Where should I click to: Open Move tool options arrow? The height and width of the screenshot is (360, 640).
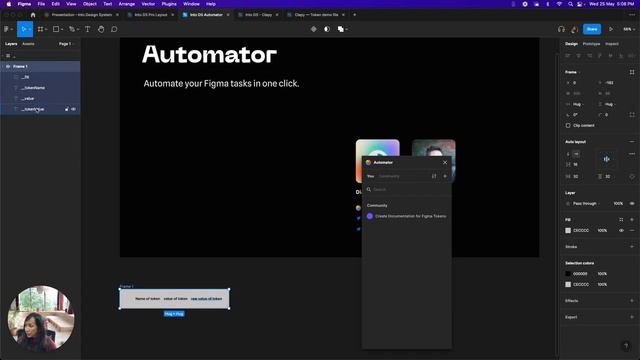(29, 29)
